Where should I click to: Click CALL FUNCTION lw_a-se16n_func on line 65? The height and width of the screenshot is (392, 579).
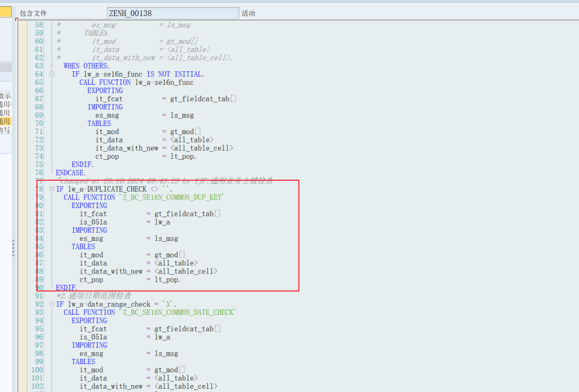click(x=136, y=83)
